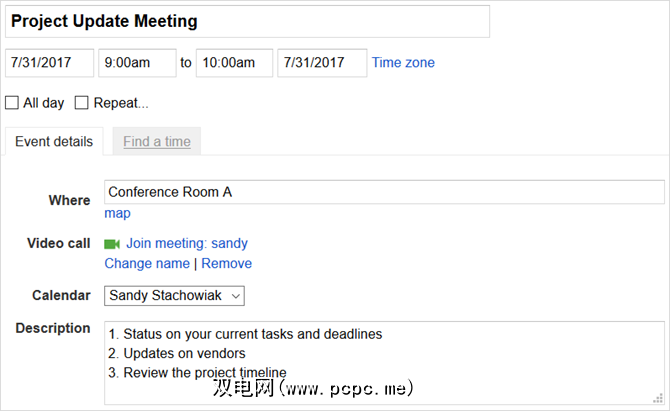Switch to the Event details tab
The image size is (670, 411).
click(54, 142)
